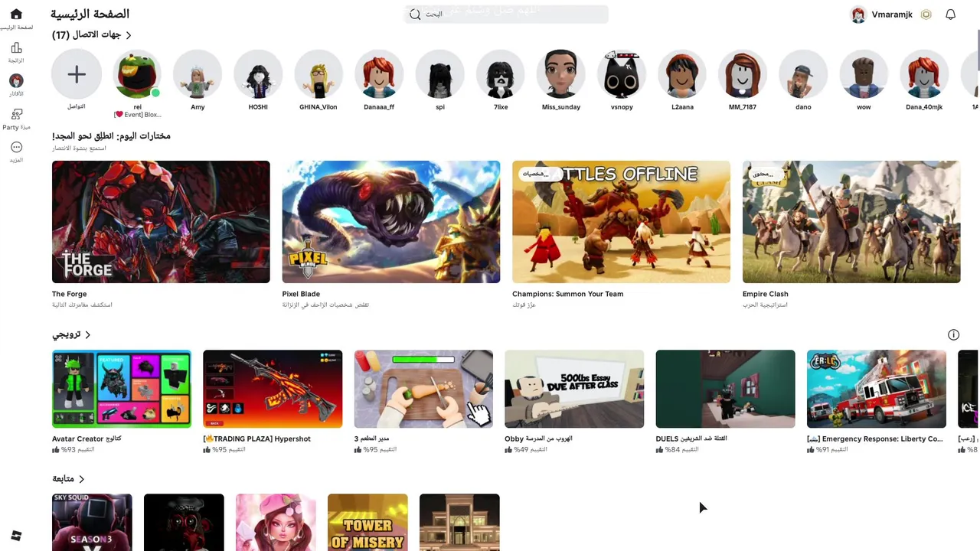980x551 pixels.
Task: Add a contact with the plus button
Action: [x=77, y=74]
